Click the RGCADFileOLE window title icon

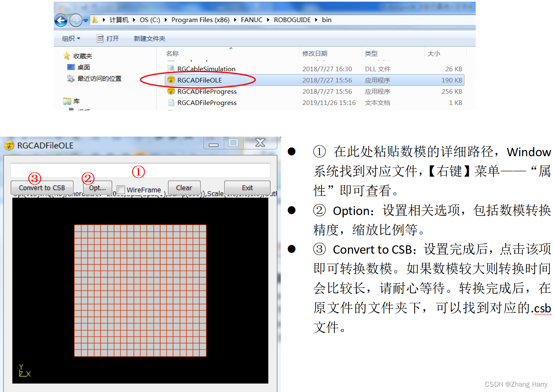point(9,145)
